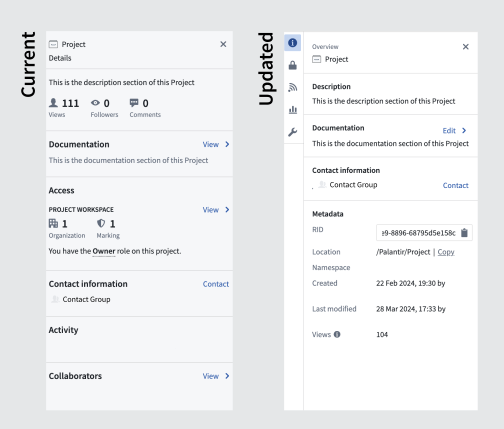Click the 0 Comments count
Screen dimensions: 504x429
[x=145, y=103]
